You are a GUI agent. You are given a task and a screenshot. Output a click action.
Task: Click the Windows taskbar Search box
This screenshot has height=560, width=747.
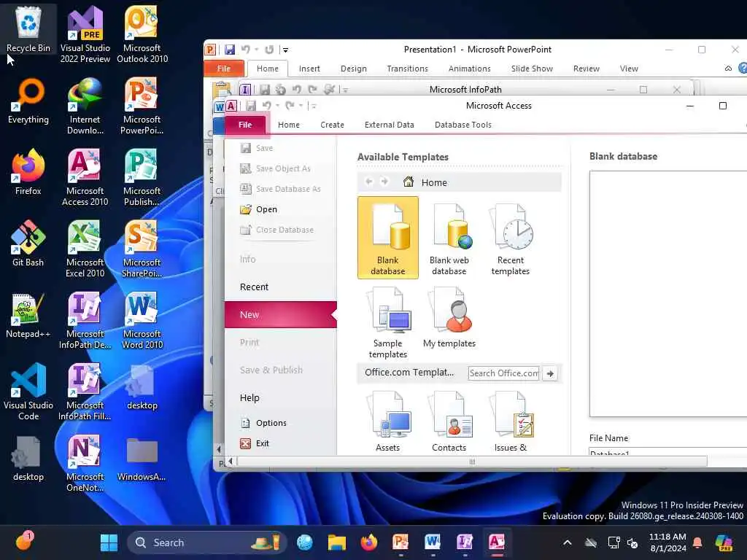pyautogui.click(x=207, y=542)
